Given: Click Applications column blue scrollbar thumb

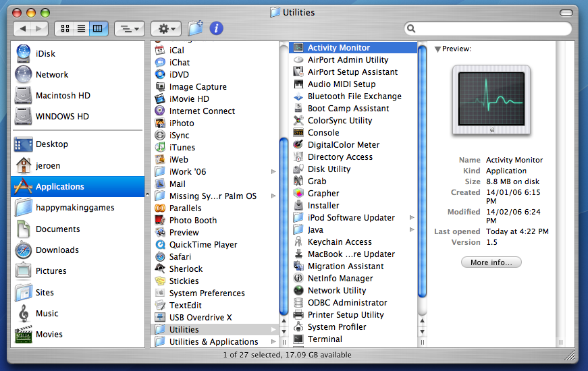Looking at the screenshot, I should [284, 226].
